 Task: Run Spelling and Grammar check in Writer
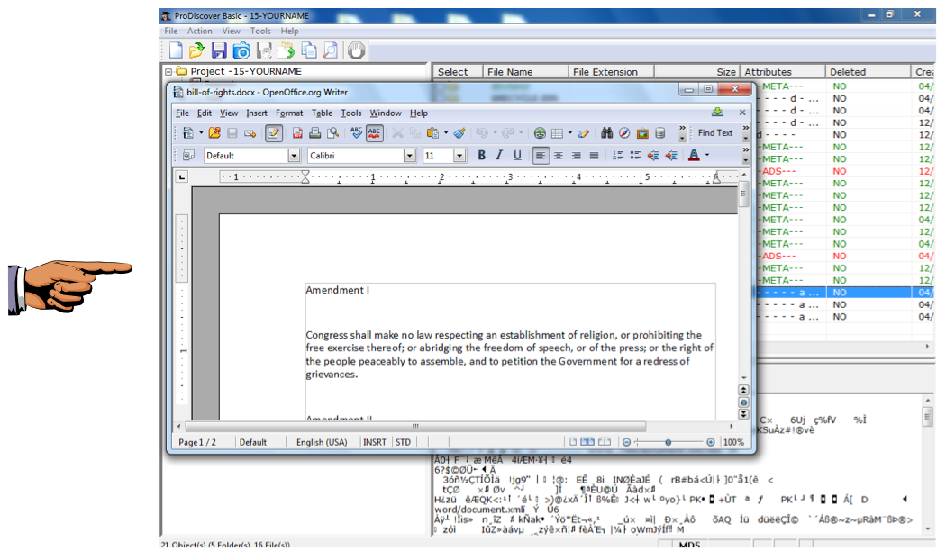click(357, 133)
